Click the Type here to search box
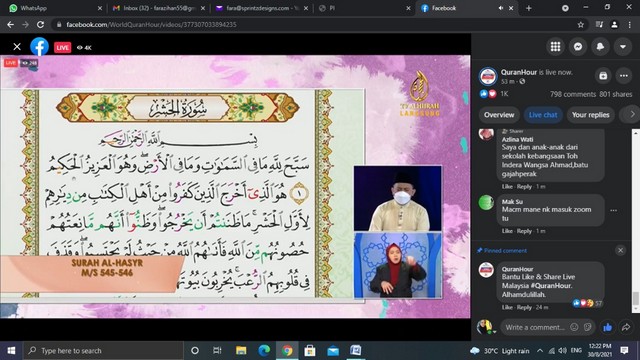This screenshot has width=640, height=360. (103, 351)
